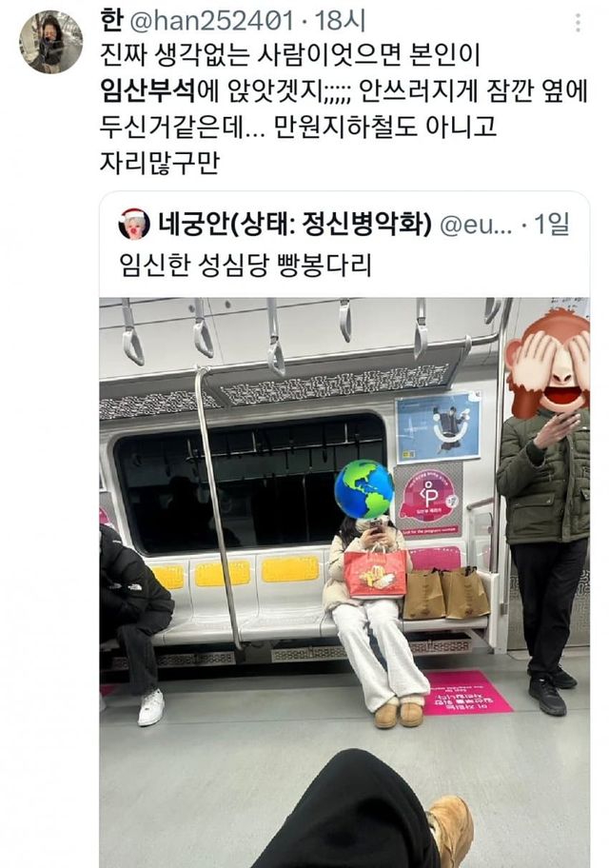Open the quoted tweet text 임신한 성심당 빵봉다리

[x=246, y=265]
